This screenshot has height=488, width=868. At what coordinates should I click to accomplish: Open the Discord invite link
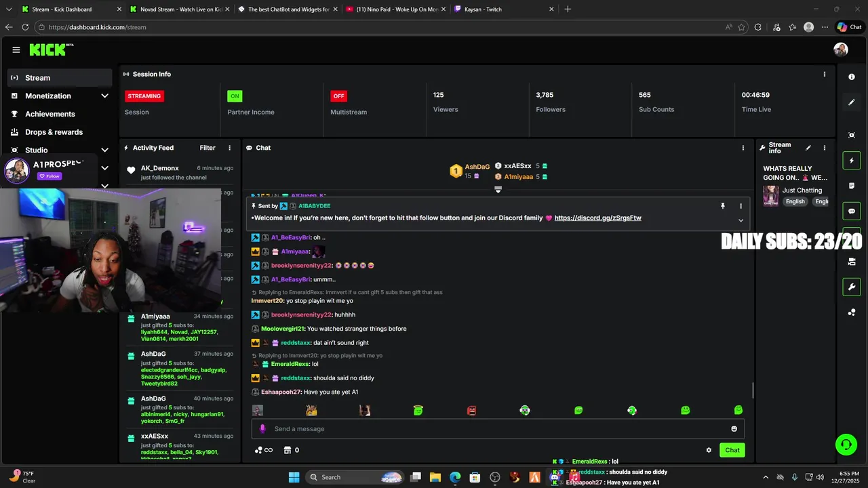597,218
